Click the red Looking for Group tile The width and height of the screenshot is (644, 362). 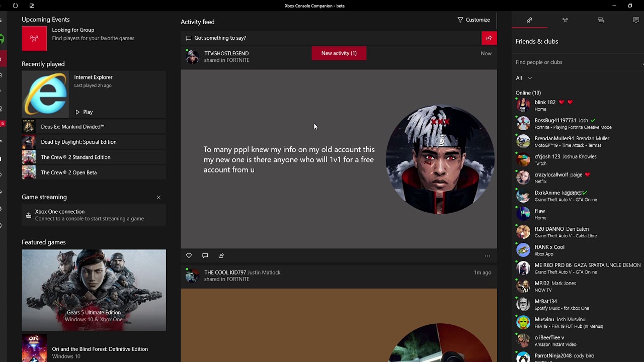(x=34, y=38)
